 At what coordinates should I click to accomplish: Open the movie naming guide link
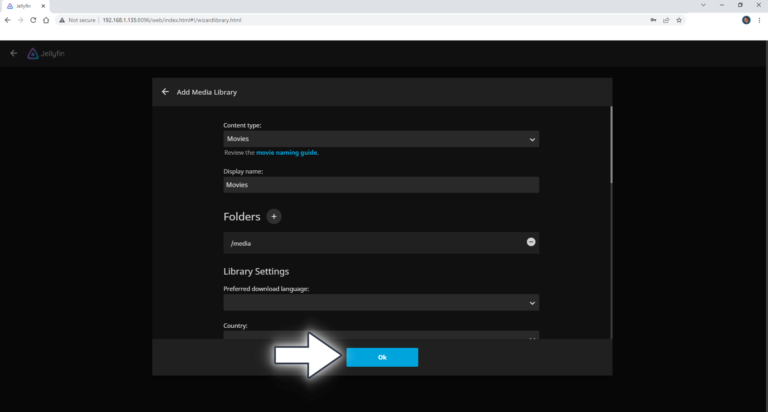pos(287,153)
